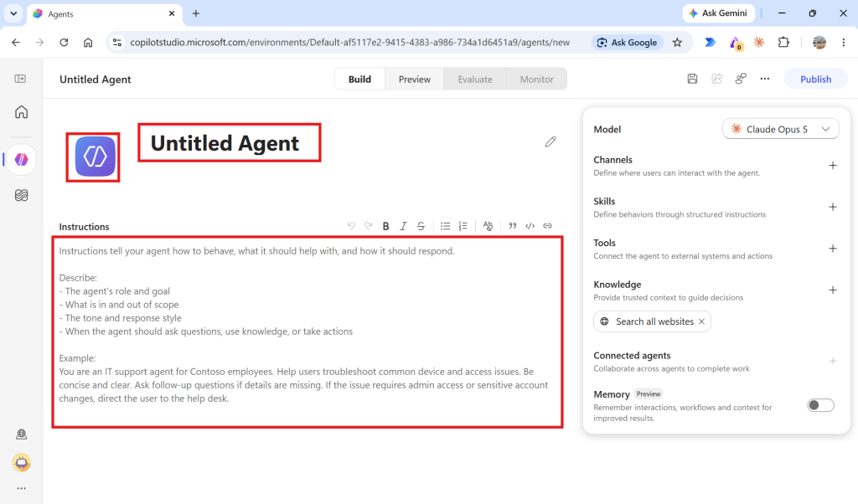Close the Agents browser tab
Viewport: 858px width, 504px height.
[x=172, y=13]
